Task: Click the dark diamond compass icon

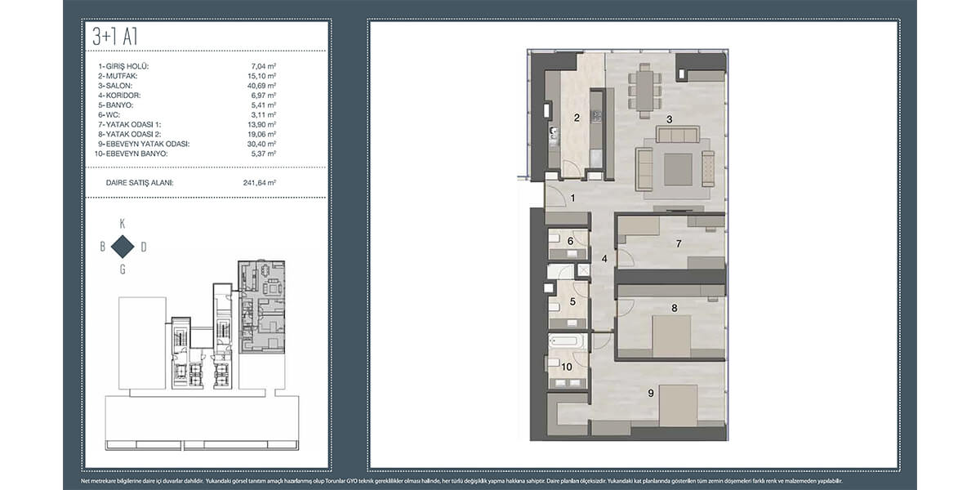Action: [122, 247]
